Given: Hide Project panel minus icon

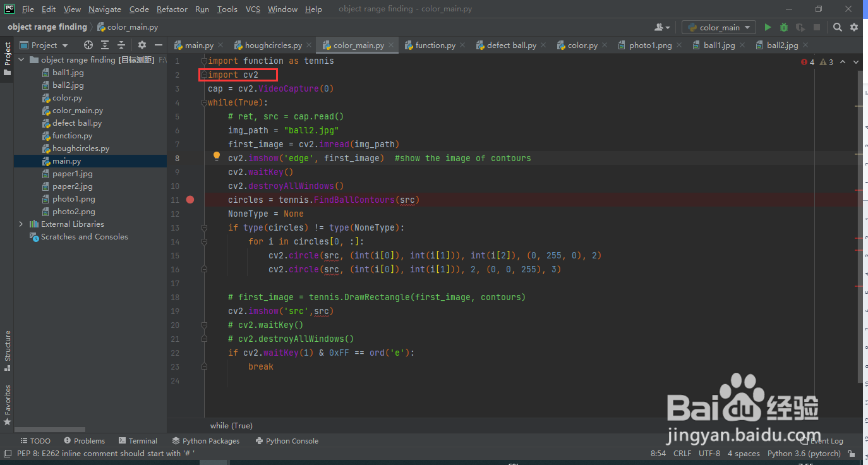Looking at the screenshot, I should click(159, 45).
